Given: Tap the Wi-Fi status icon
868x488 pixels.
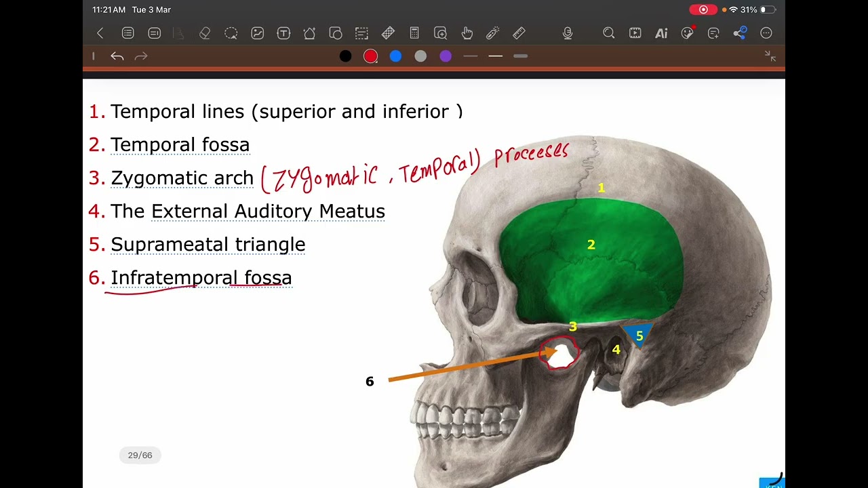Looking at the screenshot, I should click(x=733, y=9).
